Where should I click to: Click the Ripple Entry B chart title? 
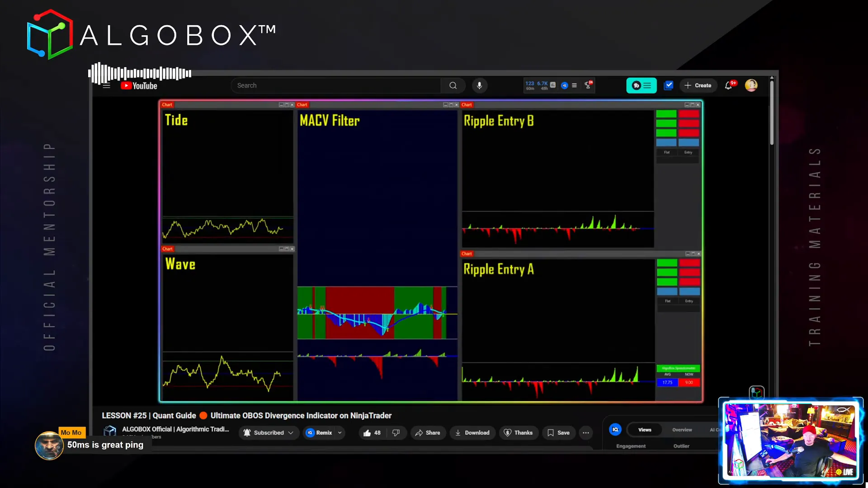(x=499, y=121)
